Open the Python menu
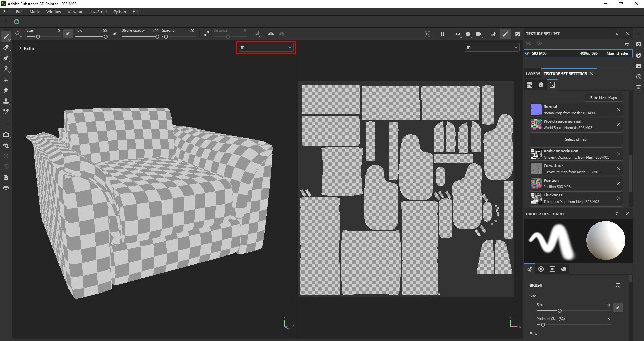 click(x=120, y=12)
